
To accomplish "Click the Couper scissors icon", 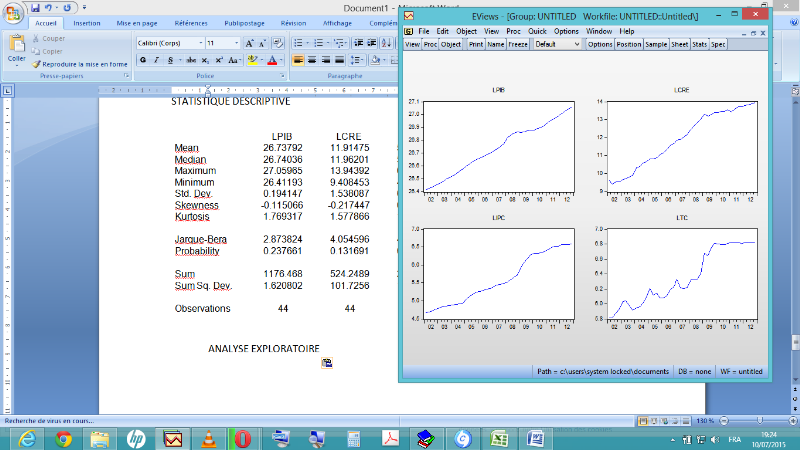I will pos(36,38).
